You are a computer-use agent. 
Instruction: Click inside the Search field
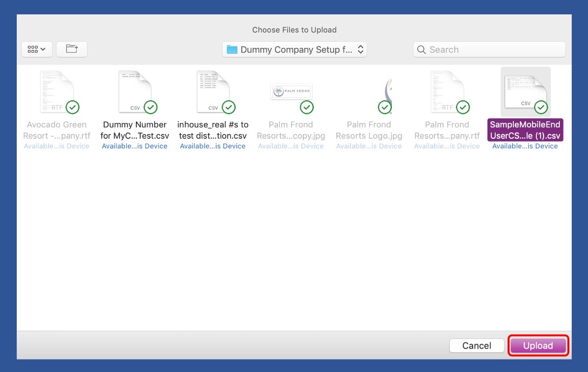pos(493,49)
